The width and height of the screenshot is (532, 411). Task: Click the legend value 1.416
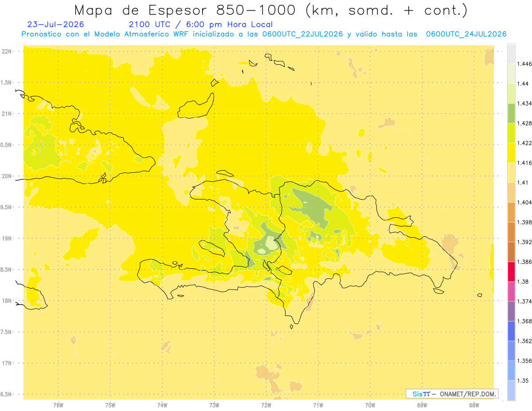(524, 163)
